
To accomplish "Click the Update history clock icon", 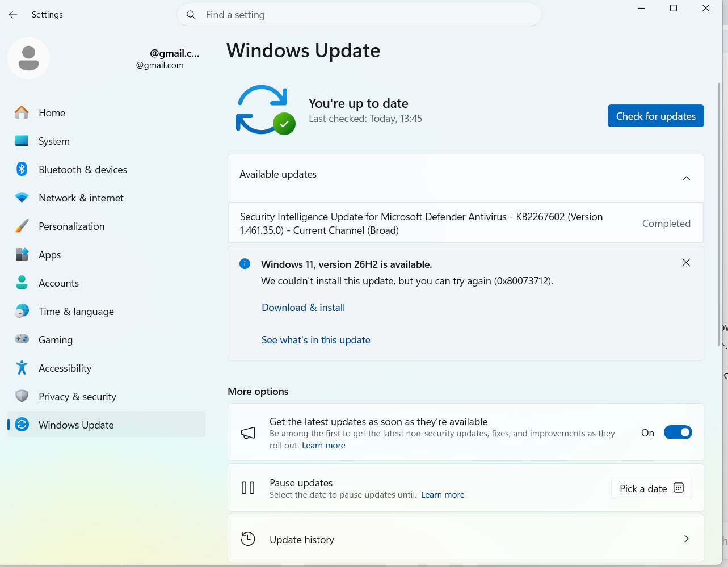I will point(248,539).
